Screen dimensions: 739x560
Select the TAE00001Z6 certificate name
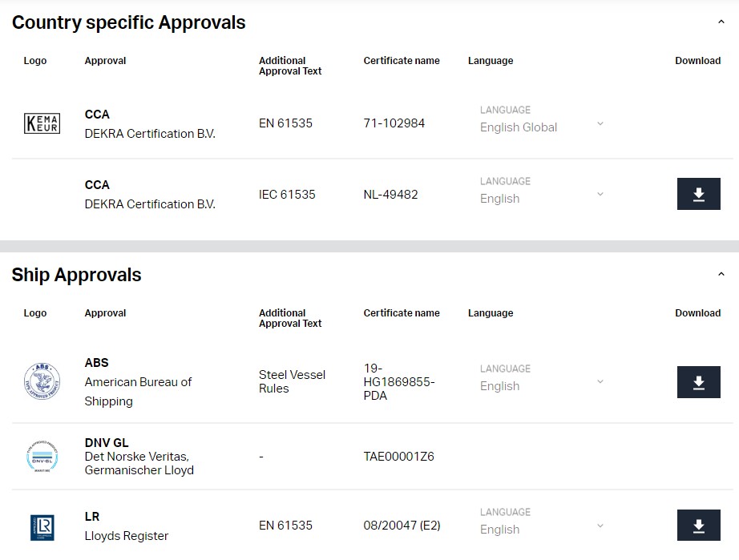(398, 457)
